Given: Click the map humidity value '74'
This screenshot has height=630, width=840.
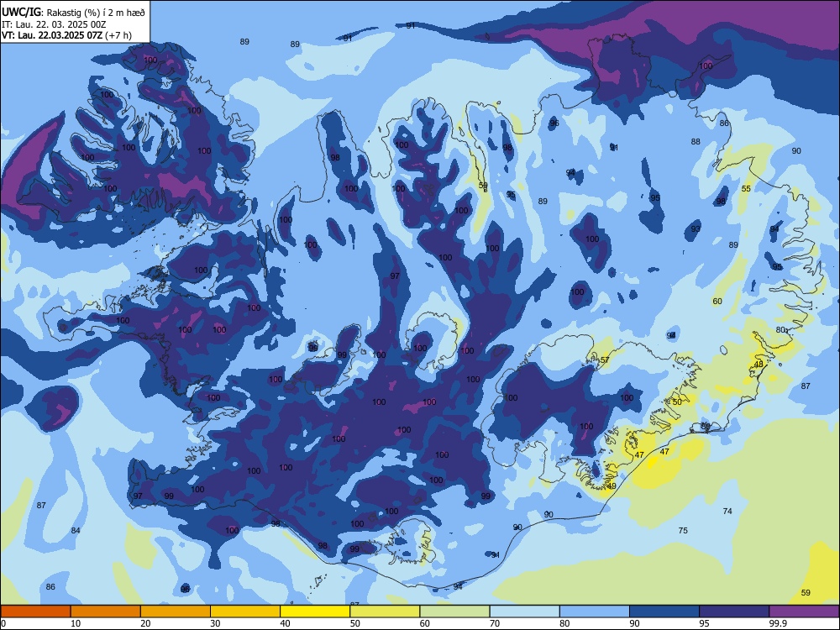Looking at the screenshot, I should pyautogui.click(x=727, y=511).
